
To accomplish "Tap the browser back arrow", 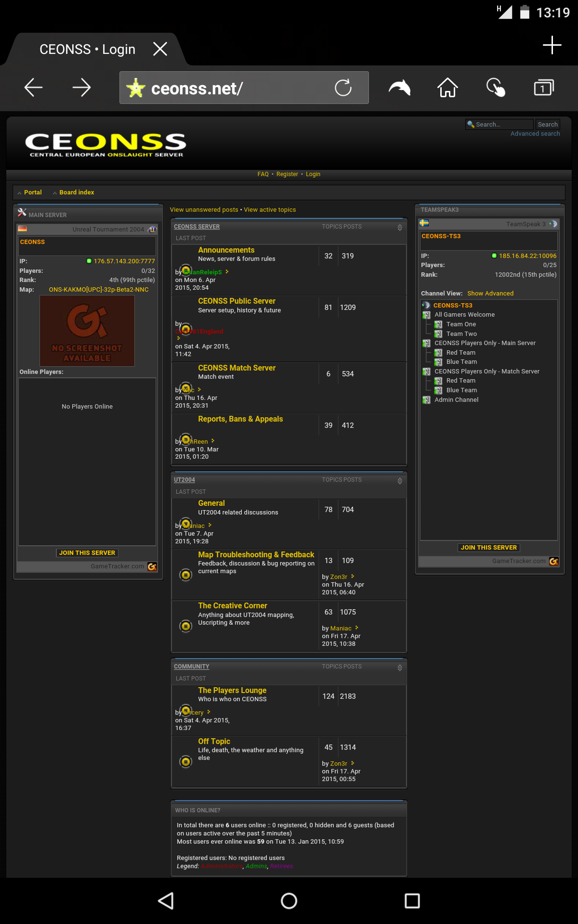I will pos(34,88).
